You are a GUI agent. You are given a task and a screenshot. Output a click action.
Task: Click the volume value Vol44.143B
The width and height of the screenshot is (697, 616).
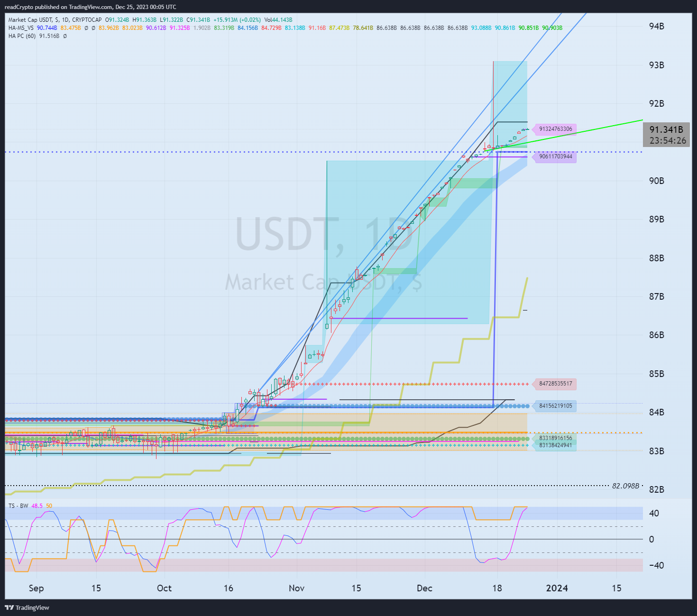click(x=278, y=20)
